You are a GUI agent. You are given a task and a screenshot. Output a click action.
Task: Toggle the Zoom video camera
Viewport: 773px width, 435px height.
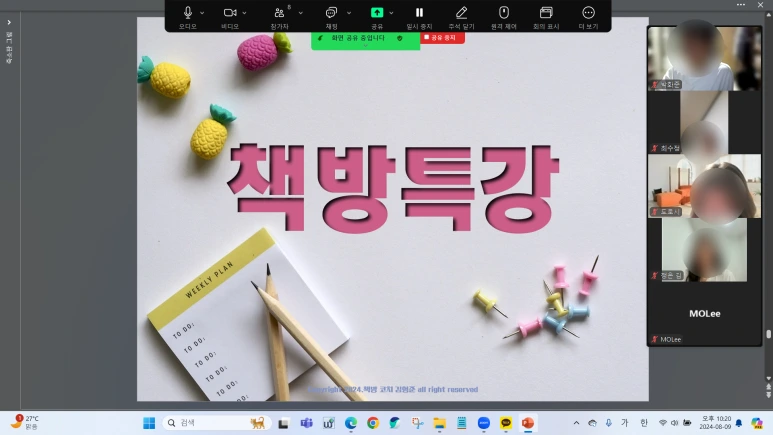[230, 13]
